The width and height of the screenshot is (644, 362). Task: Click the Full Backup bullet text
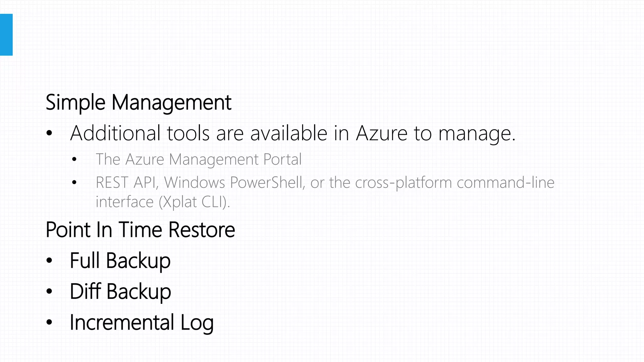pos(120,261)
